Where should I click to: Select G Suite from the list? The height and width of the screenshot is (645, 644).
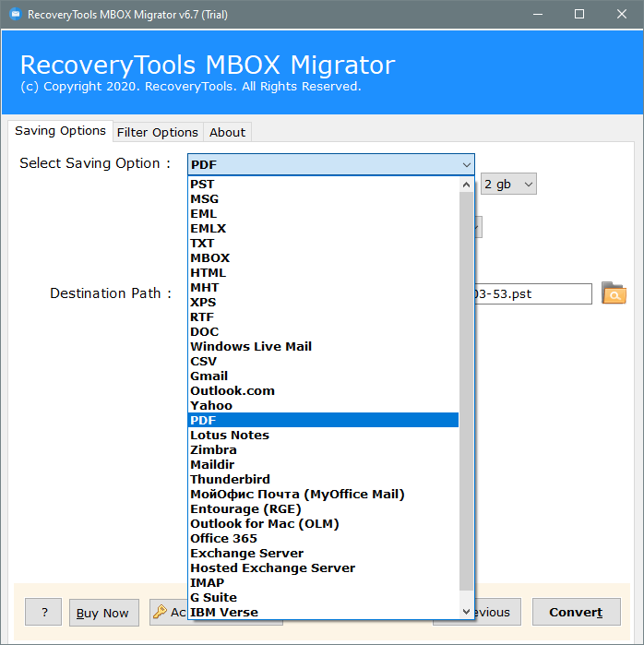(324, 598)
